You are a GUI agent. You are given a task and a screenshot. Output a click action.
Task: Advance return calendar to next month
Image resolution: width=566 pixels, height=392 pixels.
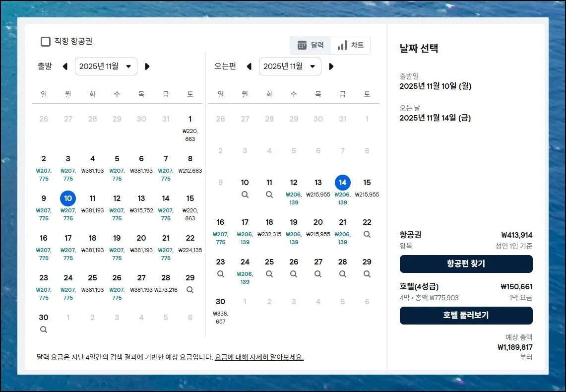[331, 66]
